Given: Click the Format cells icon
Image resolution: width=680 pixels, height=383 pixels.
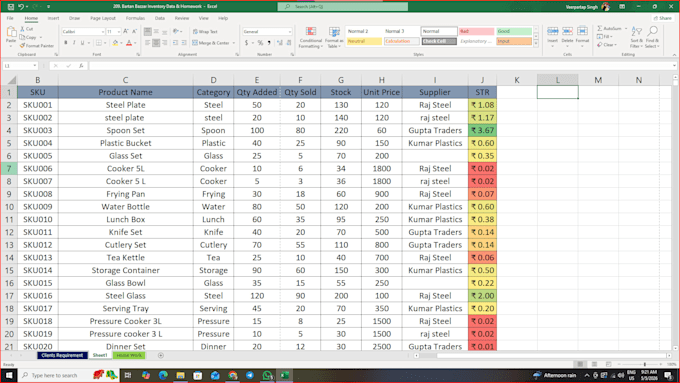Looking at the screenshot, I should pyautogui.click(x=582, y=31).
